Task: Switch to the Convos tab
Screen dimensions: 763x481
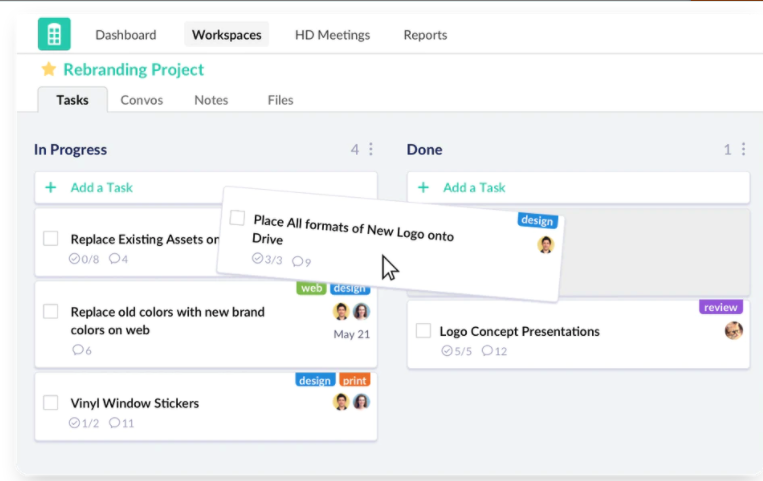Action: pyautogui.click(x=141, y=100)
